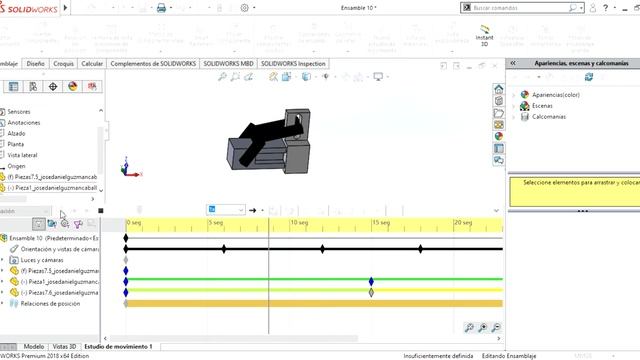The image size is (640, 360).
Task: Collapse the task pane with double chevron
Action: [513, 63]
